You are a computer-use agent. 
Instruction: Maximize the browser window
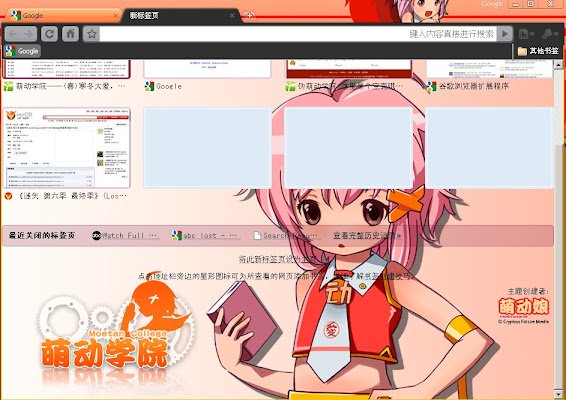coord(531,4)
